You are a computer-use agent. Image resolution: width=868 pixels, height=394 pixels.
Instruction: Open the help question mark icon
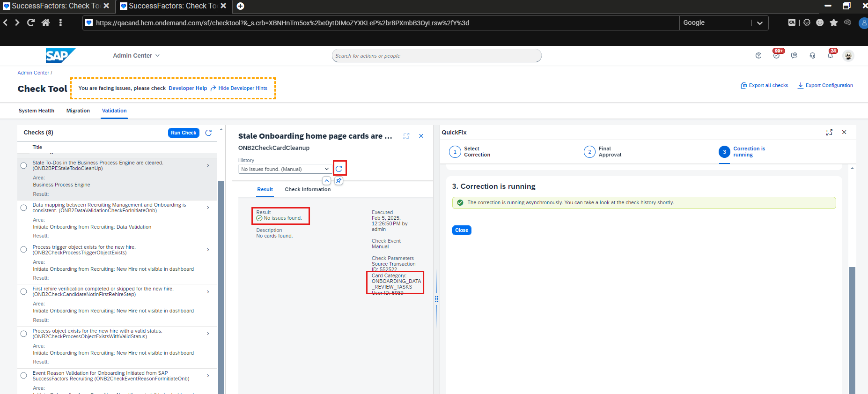pyautogui.click(x=758, y=55)
